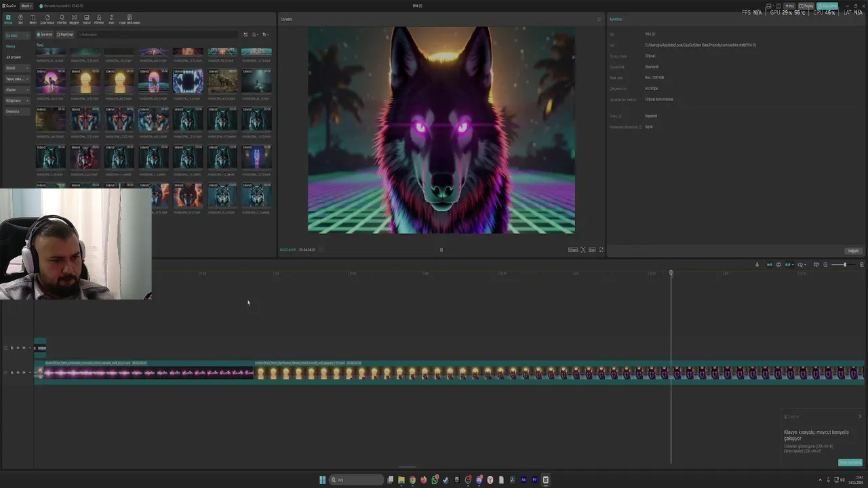Hide the main video track with eye icon

click(18, 372)
